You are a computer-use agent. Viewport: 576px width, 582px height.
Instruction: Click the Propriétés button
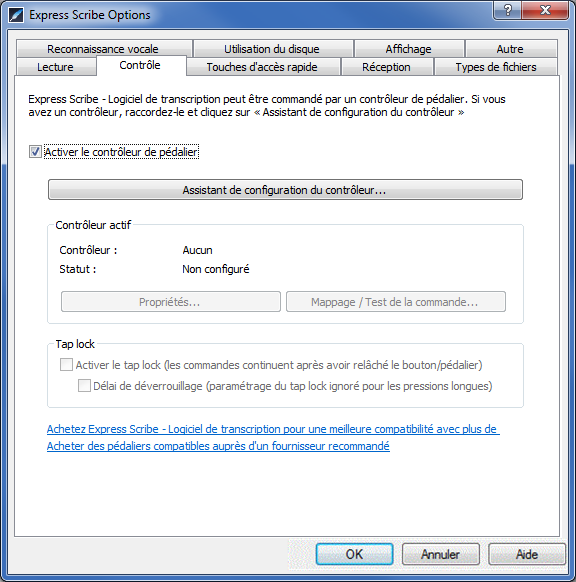(171, 301)
